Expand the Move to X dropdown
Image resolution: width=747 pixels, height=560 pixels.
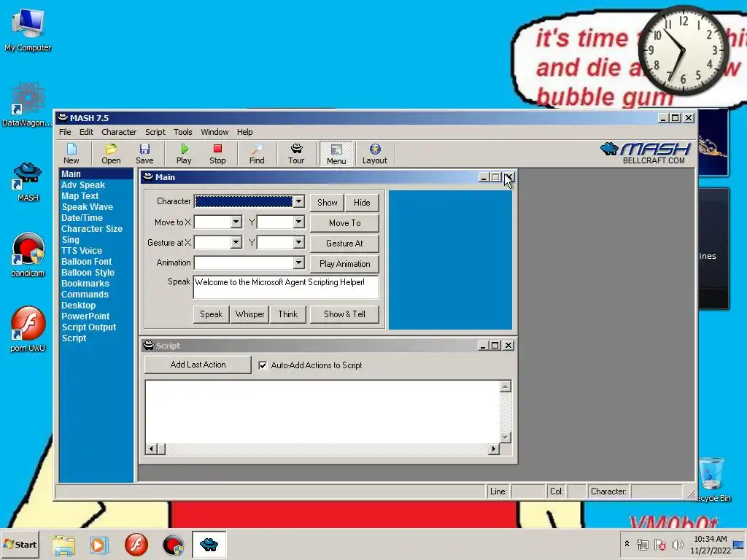[236, 222]
